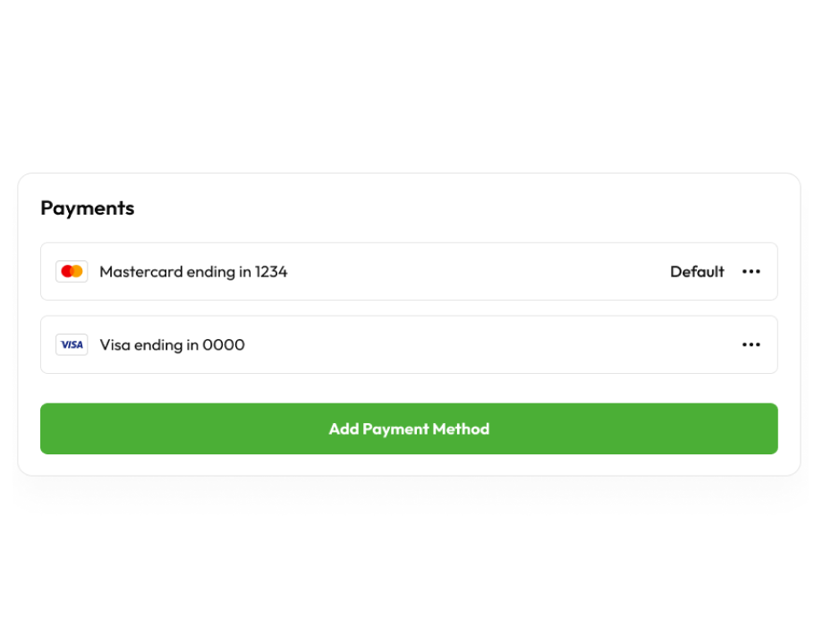Click the ellipsis icon in the Visa row
This screenshot has height=644, width=823.
tap(751, 345)
